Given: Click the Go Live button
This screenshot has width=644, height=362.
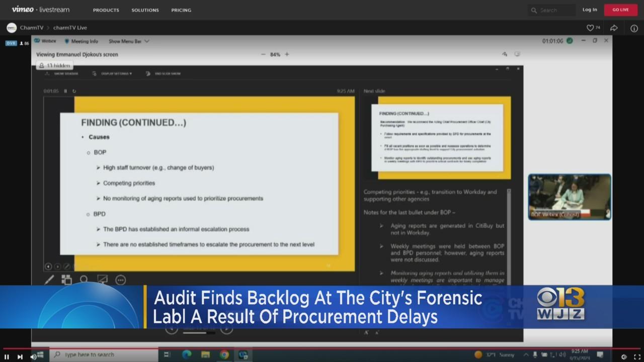Looking at the screenshot, I should 620,10.
